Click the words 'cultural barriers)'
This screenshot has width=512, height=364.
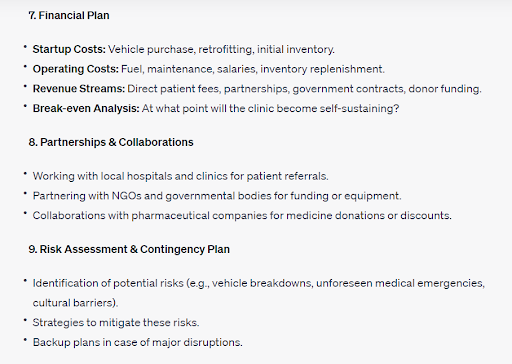tap(75, 303)
